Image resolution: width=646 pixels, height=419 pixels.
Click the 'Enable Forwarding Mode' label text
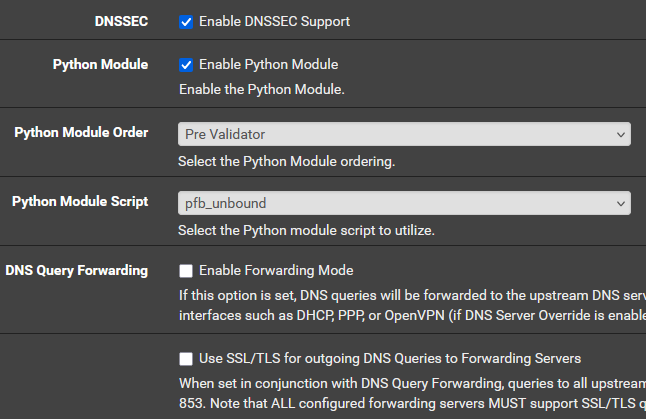(x=276, y=271)
